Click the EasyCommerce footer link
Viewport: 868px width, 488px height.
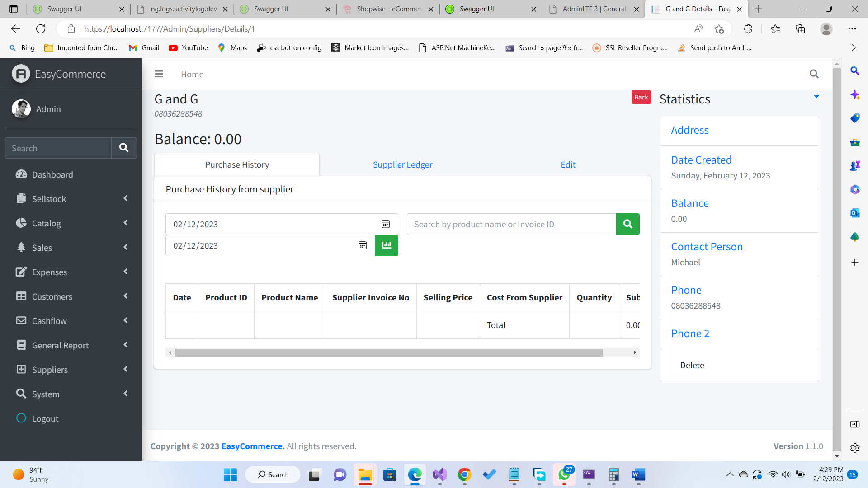[253, 446]
